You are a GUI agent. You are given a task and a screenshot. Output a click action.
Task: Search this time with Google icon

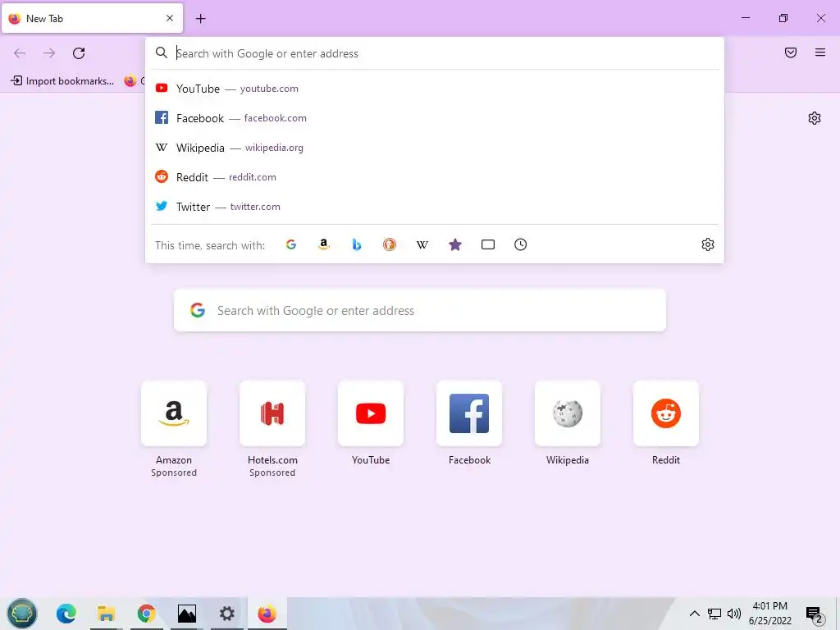point(291,244)
